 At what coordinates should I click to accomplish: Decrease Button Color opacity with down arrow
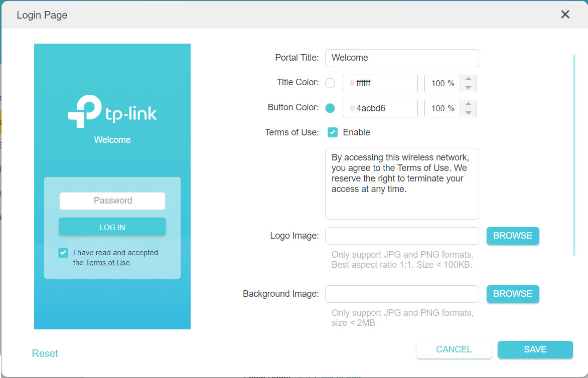click(469, 113)
